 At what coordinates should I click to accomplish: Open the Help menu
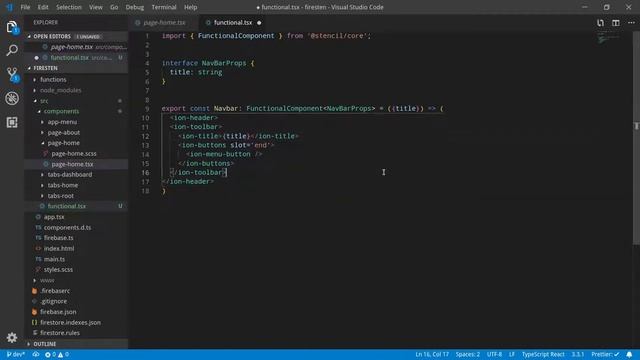click(191, 7)
